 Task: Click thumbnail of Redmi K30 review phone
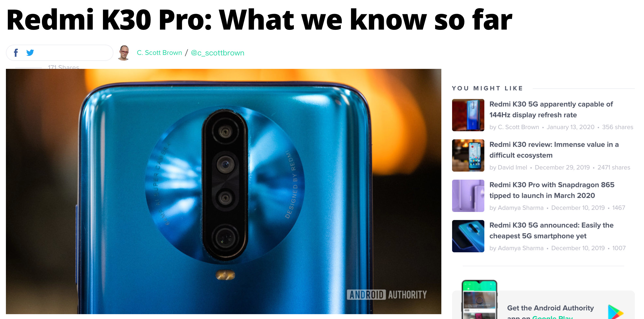tap(468, 155)
